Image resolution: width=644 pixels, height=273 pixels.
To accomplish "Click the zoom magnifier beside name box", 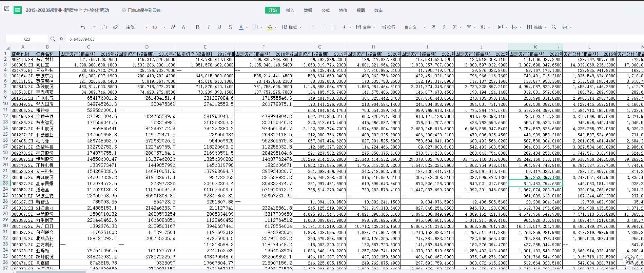I will 53,39.
